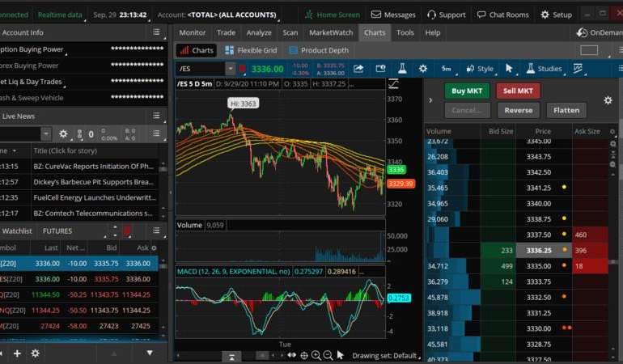Image resolution: width=623 pixels, height=364 pixels.
Task: Open the Dickey's Barbecue Pit story
Action: (93, 182)
